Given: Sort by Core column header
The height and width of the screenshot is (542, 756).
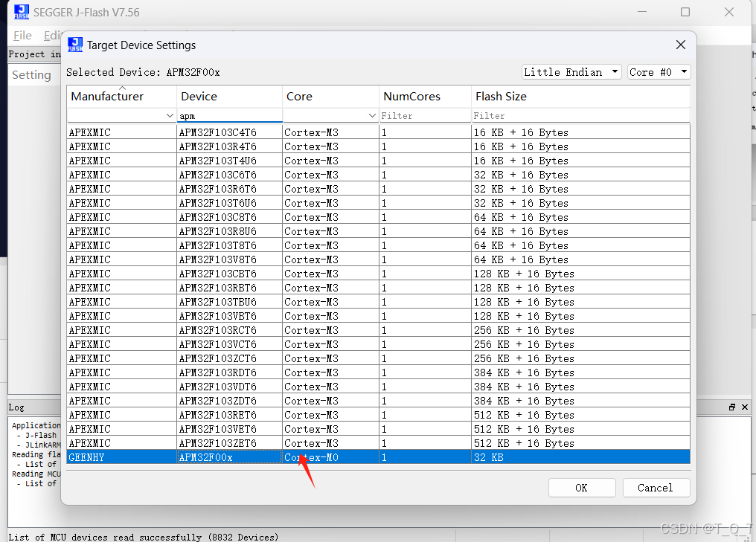Looking at the screenshot, I should coord(330,97).
